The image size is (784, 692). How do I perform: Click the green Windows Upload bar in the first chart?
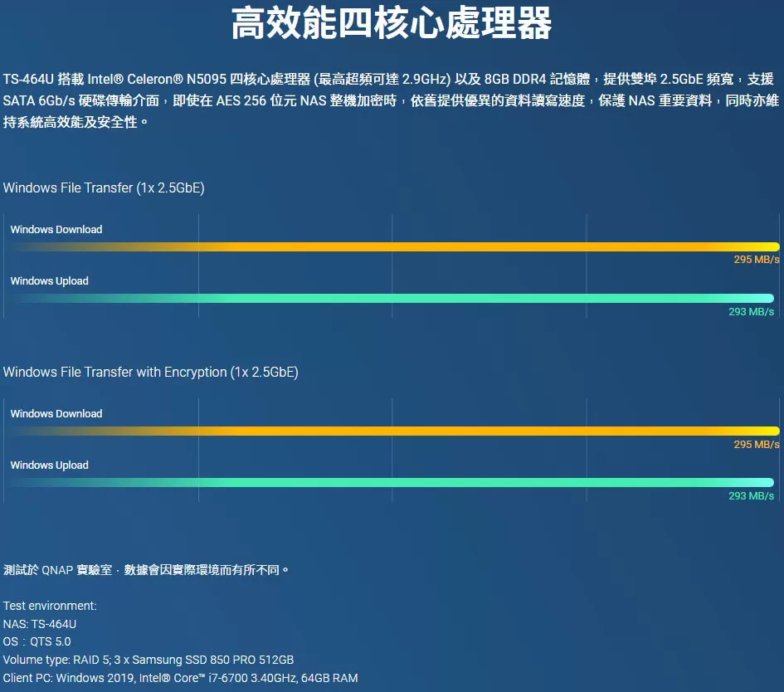[392, 299]
